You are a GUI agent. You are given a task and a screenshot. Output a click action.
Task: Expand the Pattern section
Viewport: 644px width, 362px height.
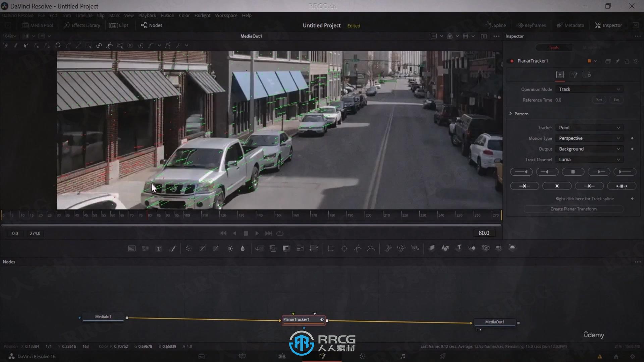tap(511, 114)
